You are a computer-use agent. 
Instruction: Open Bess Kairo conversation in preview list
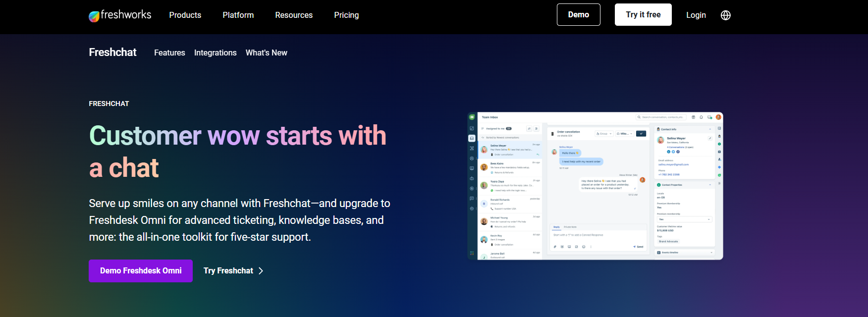click(510, 168)
